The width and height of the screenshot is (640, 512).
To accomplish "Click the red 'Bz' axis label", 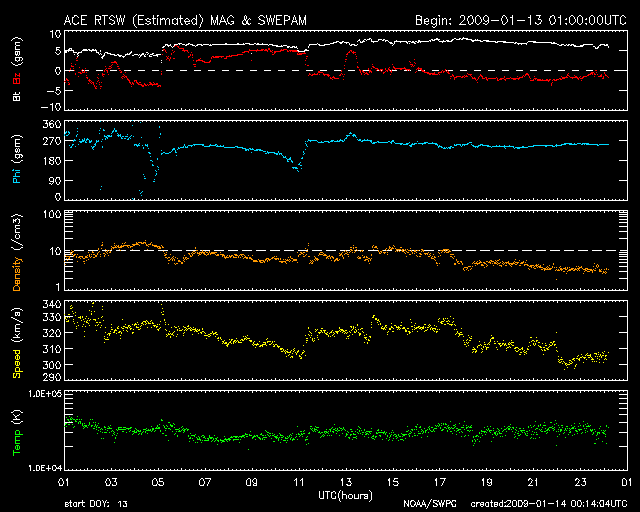I will [17, 78].
